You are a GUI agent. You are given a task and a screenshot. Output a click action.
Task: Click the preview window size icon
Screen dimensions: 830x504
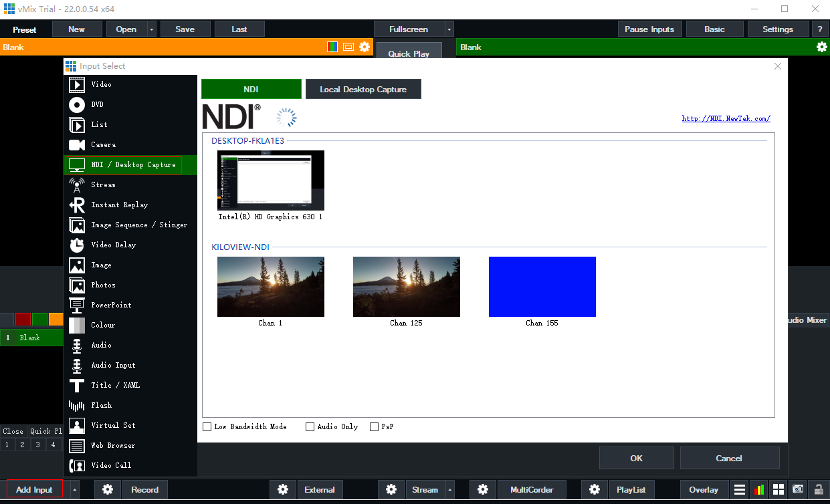348,47
